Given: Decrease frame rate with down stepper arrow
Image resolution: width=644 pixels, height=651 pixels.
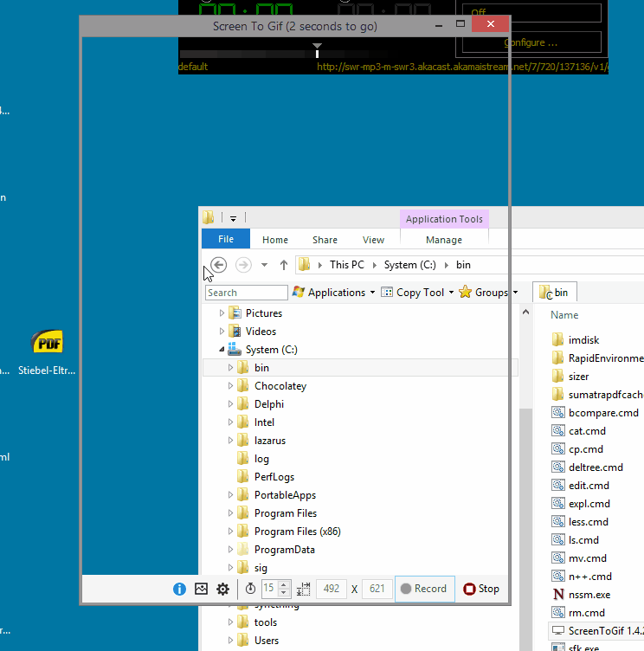Looking at the screenshot, I should pyautogui.click(x=284, y=592).
